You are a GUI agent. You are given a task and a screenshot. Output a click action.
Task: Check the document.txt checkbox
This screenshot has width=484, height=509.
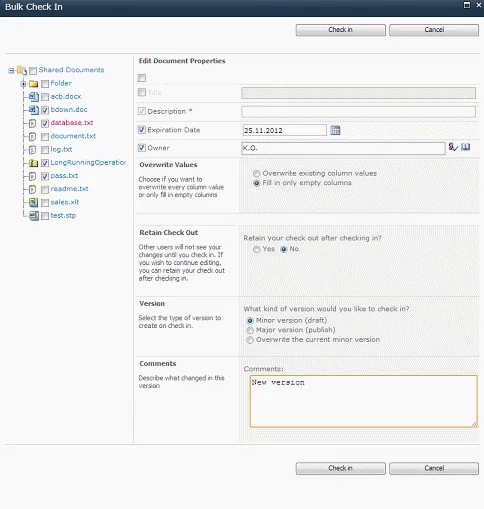pos(45,137)
